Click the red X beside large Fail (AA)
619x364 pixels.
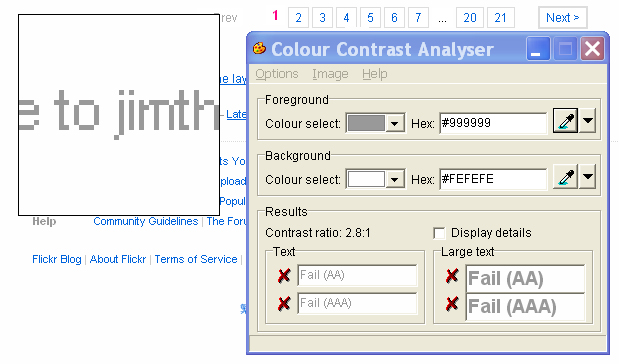452,276
